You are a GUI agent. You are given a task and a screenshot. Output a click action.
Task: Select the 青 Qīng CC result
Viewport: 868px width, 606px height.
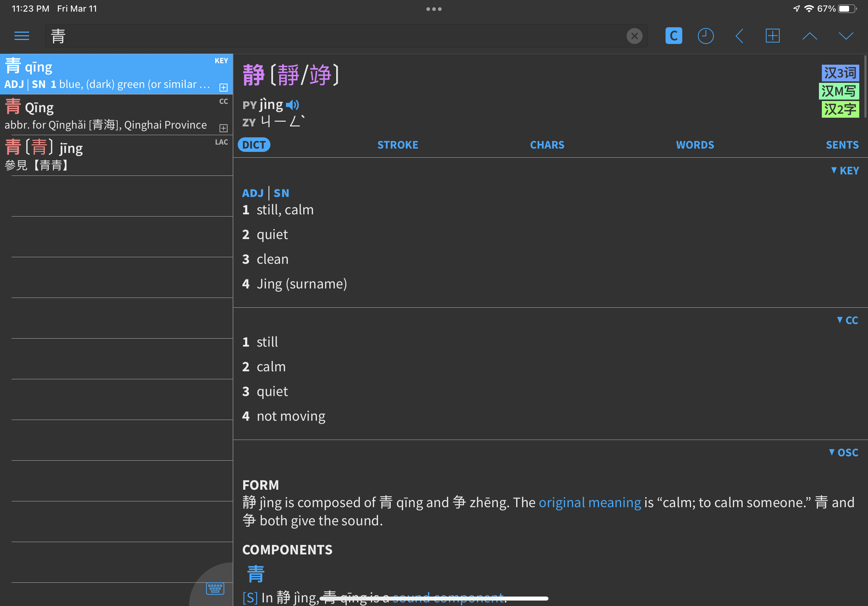pos(116,115)
